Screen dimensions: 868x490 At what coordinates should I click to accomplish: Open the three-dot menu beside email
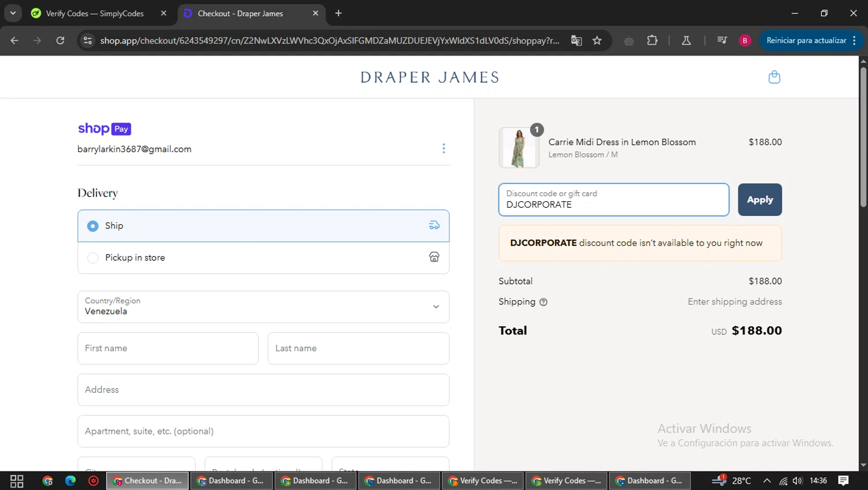444,149
